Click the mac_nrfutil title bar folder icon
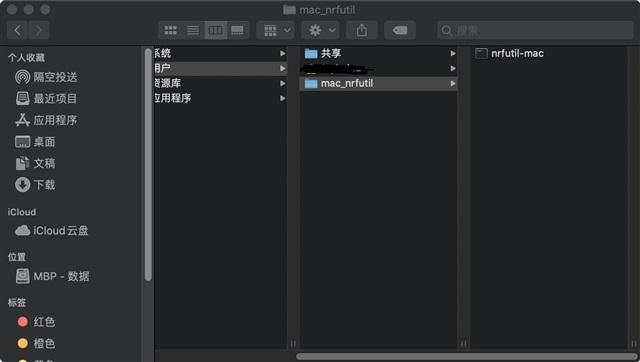The width and height of the screenshot is (640, 362). [x=289, y=9]
